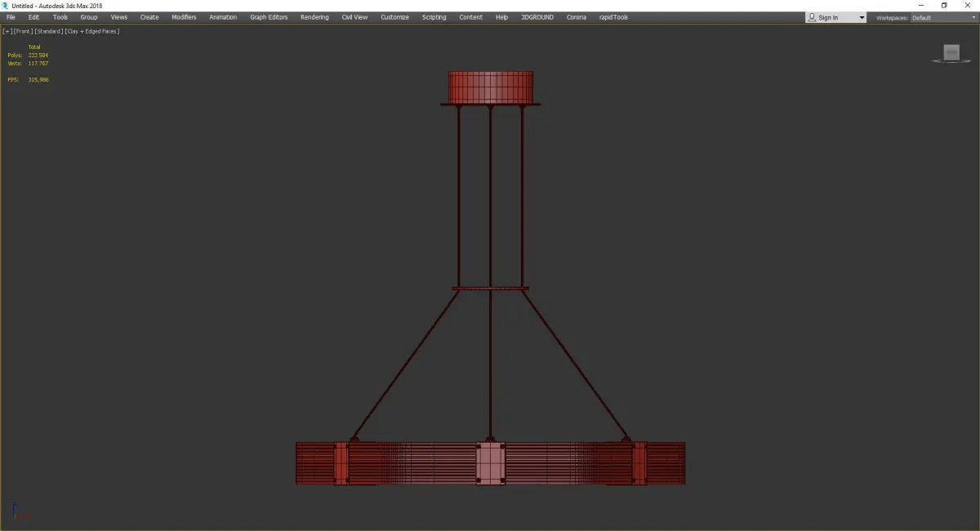The height and width of the screenshot is (531, 980).
Task: Open the Create menu
Action: coord(149,17)
